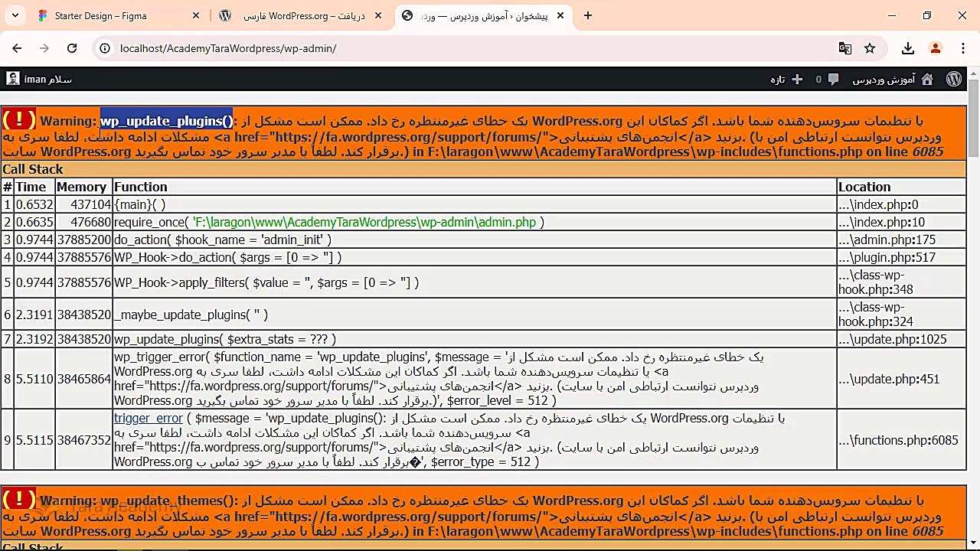Click the iman user avatar

(x=13, y=79)
